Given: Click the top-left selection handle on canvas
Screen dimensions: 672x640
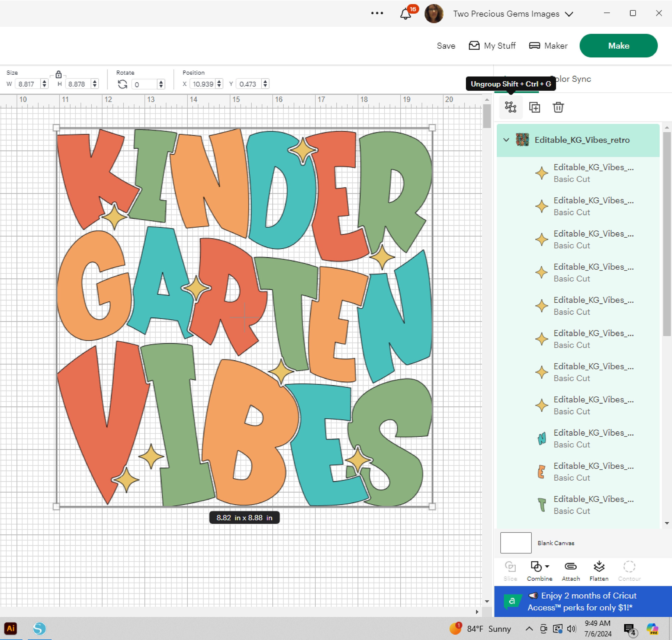Looking at the screenshot, I should (57, 128).
